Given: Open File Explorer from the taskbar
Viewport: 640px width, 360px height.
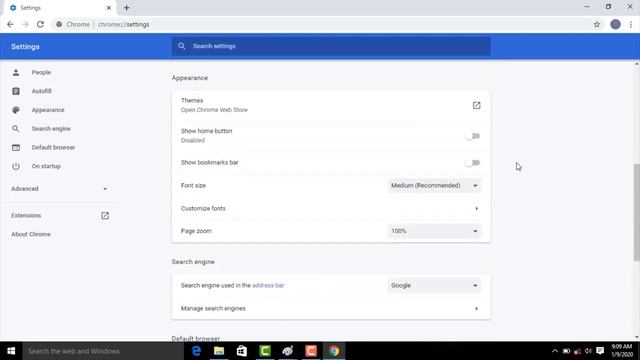Looking at the screenshot, I should point(219,351).
